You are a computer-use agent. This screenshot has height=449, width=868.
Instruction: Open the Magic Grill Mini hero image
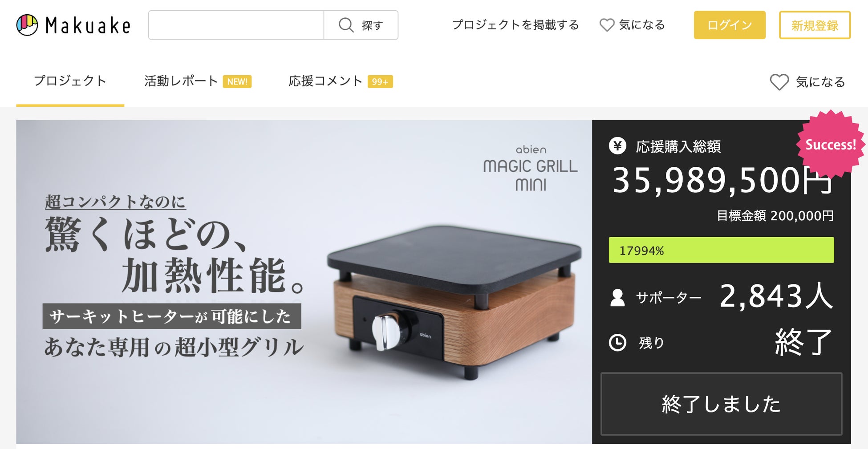point(304,282)
